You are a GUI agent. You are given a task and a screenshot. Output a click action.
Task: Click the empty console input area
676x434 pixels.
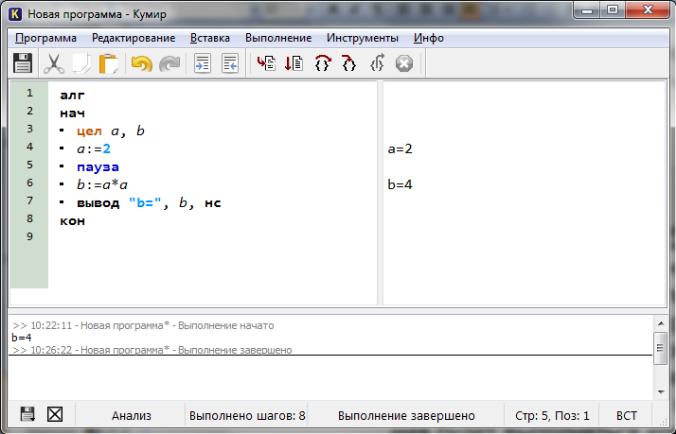330,377
